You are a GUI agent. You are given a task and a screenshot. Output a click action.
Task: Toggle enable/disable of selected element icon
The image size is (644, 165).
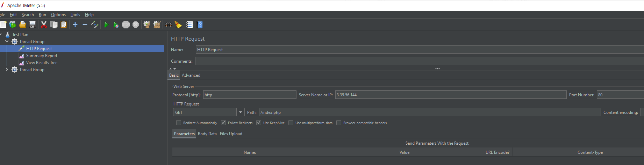tap(95, 25)
